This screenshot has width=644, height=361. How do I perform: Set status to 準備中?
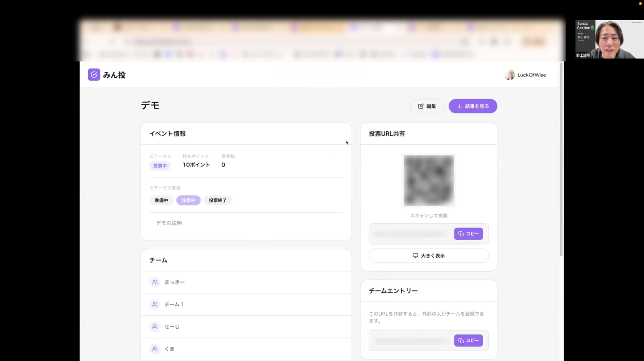tap(161, 200)
